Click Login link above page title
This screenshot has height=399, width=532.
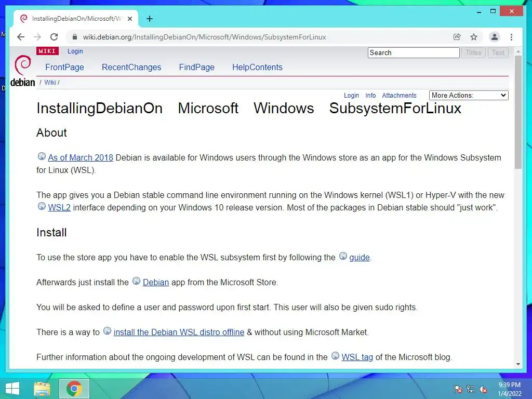[x=351, y=96]
